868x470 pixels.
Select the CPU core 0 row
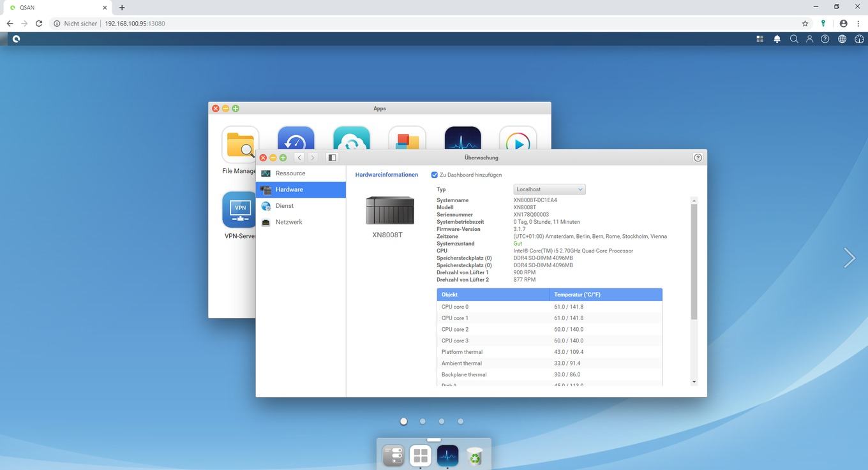tap(550, 307)
